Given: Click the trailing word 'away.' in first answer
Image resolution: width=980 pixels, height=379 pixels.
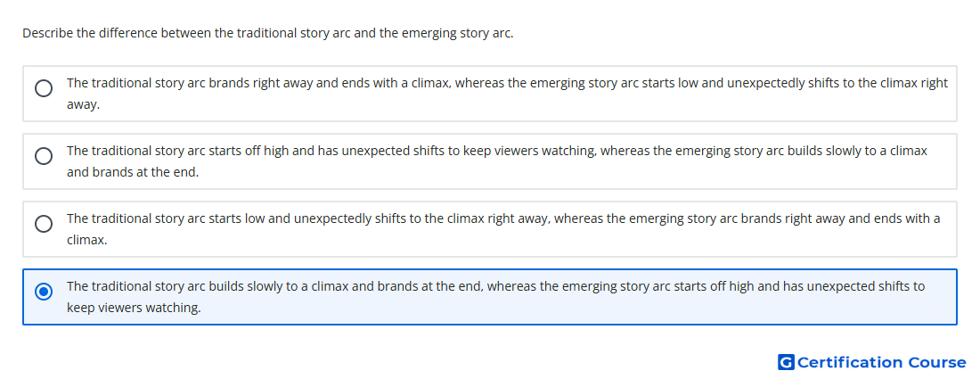Looking at the screenshot, I should [x=83, y=104].
